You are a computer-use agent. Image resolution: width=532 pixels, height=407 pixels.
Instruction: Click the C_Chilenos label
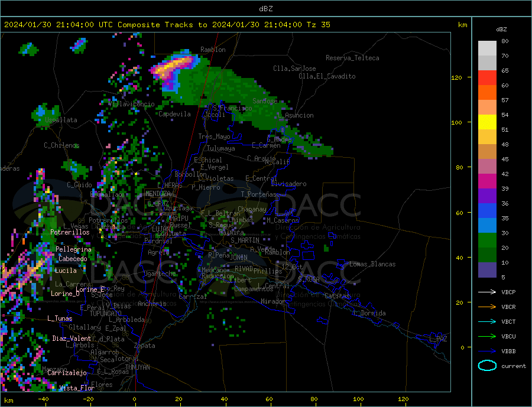pyautogui.click(x=61, y=145)
